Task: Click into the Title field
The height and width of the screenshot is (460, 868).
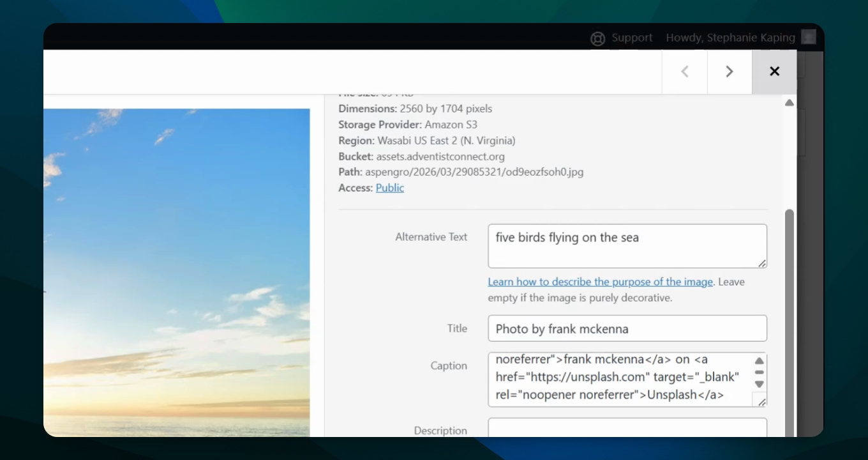Action: [627, 328]
